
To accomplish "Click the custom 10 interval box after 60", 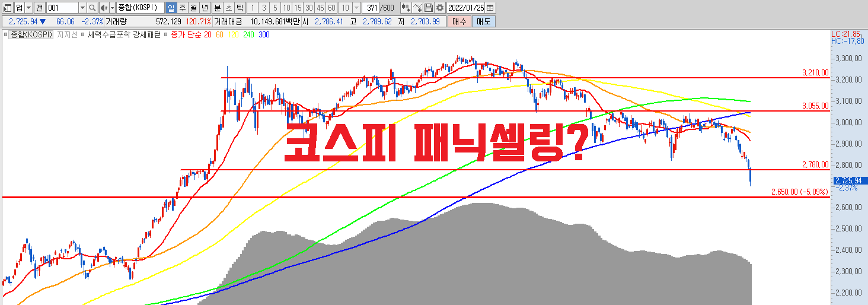I will pyautogui.click(x=345, y=8).
